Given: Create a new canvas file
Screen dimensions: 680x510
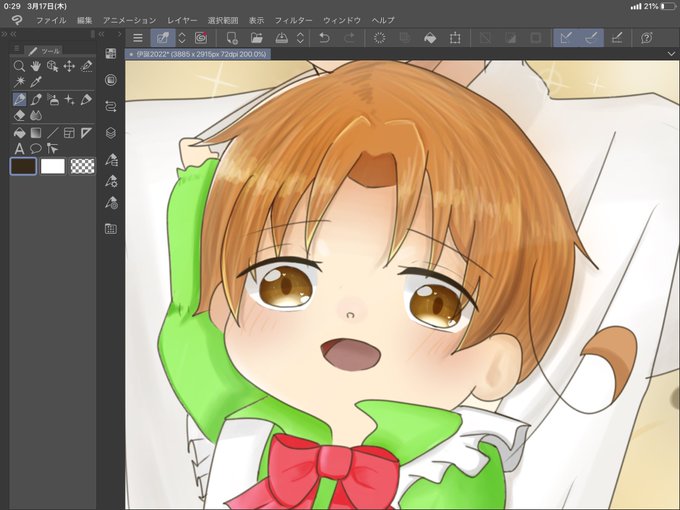Looking at the screenshot, I should tap(232, 38).
